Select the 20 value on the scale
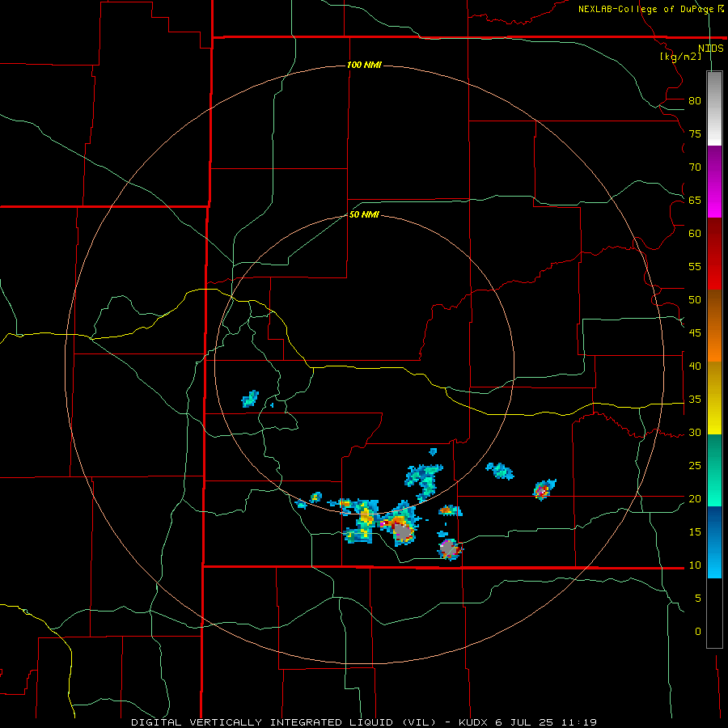Image resolution: width=728 pixels, height=728 pixels. (695, 498)
